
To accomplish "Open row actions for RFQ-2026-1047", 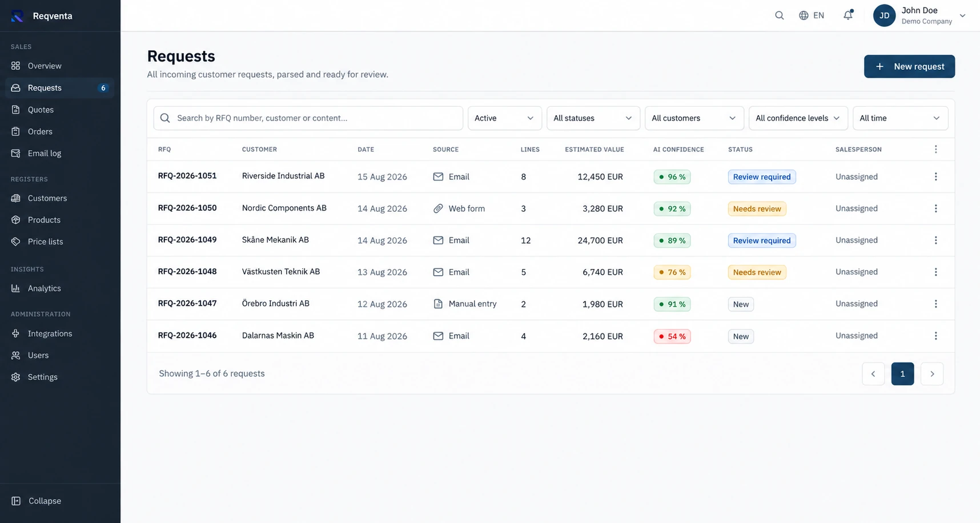I will click(935, 304).
